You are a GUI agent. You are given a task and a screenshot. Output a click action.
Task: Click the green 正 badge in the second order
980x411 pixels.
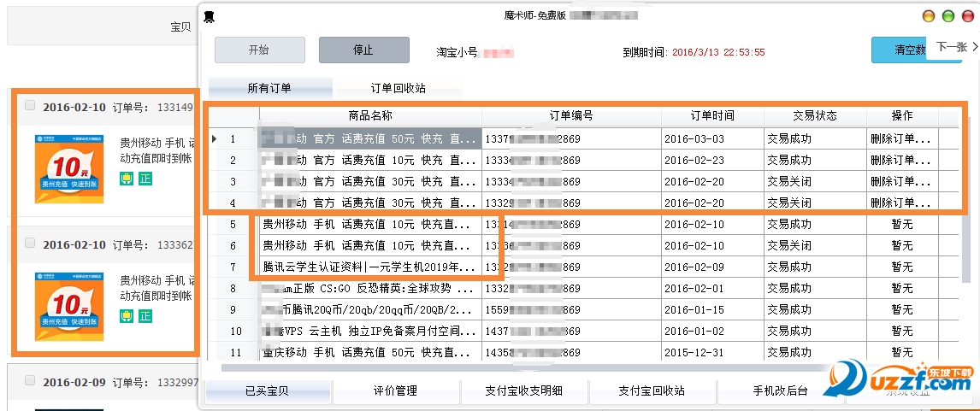(x=145, y=316)
